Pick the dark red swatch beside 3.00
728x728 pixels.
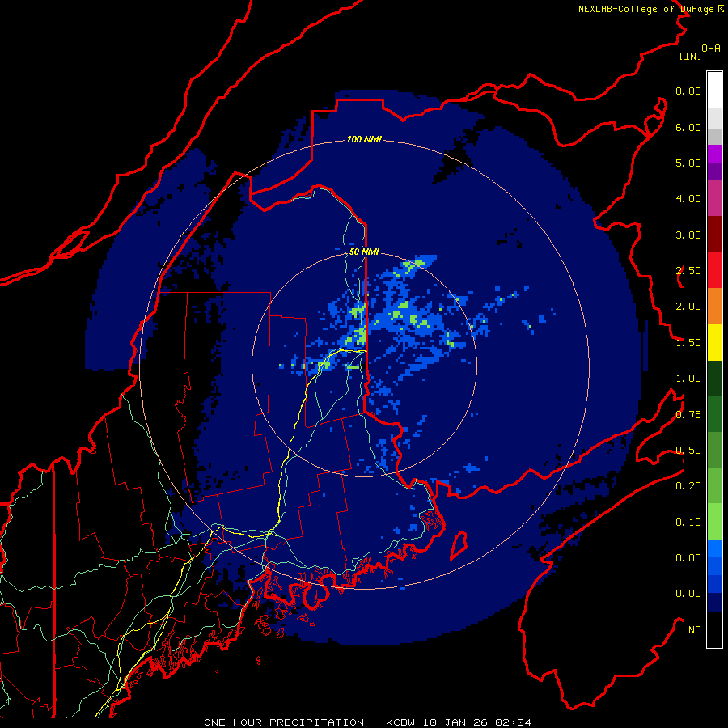point(714,235)
